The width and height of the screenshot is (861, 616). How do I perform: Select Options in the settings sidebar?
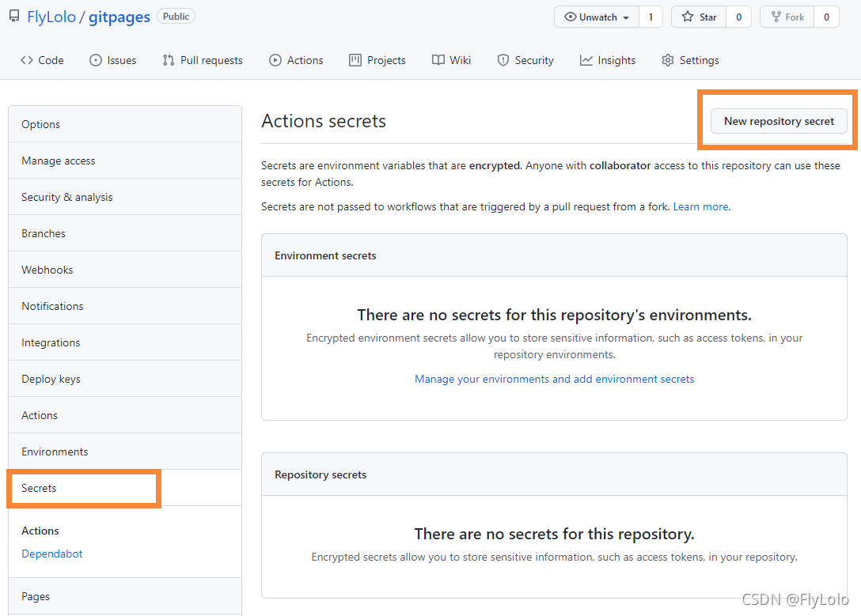pos(125,124)
